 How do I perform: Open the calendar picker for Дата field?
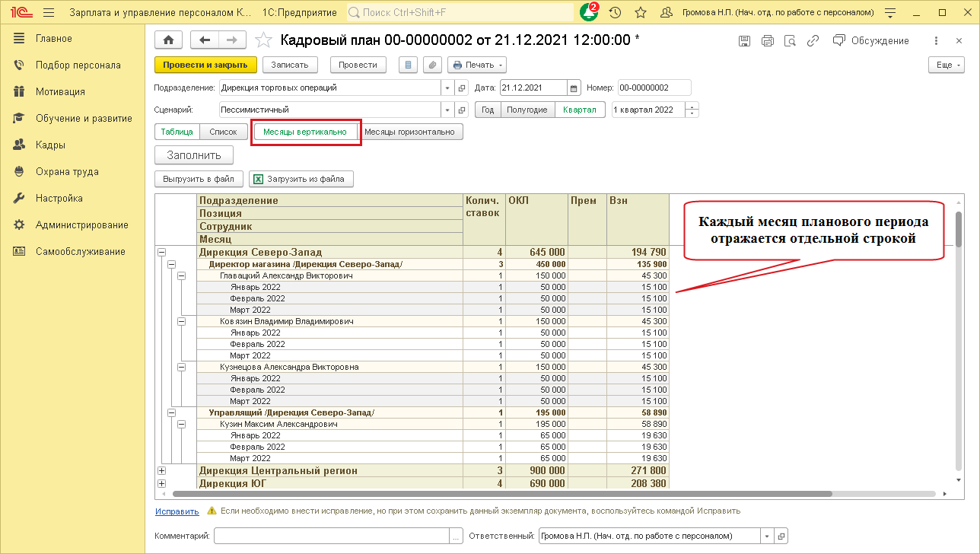(x=574, y=88)
